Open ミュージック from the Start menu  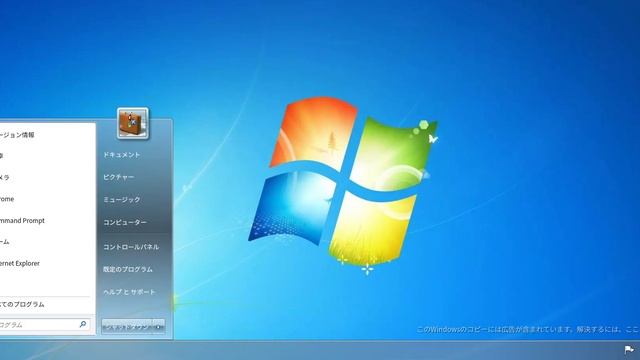(x=122, y=200)
